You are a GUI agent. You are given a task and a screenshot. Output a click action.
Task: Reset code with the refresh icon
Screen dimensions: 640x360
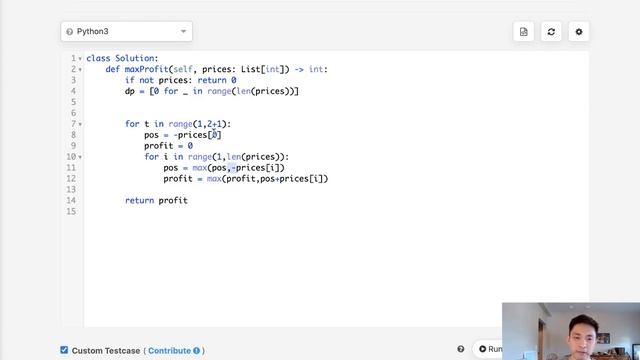coord(551,31)
